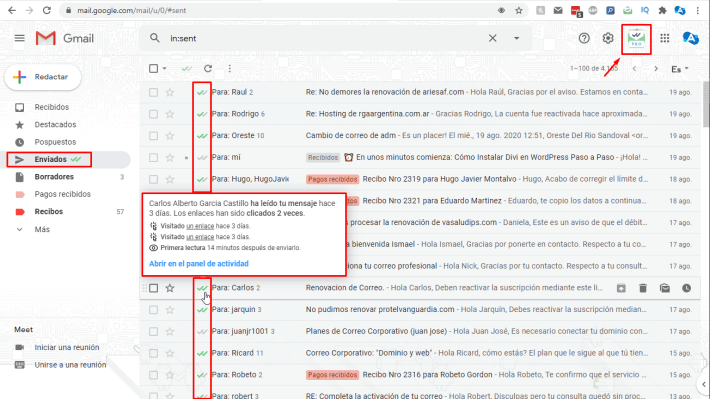Mark the Carlos email as unread
Screen dimensions: 710x399
[665, 288]
